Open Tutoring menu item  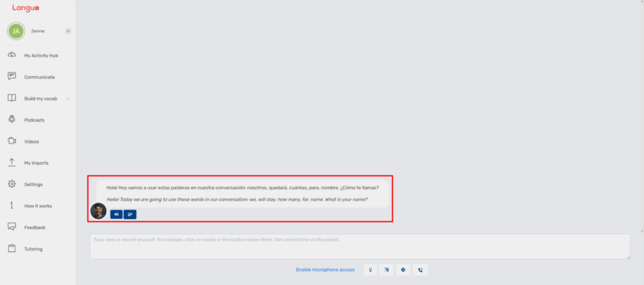point(33,249)
